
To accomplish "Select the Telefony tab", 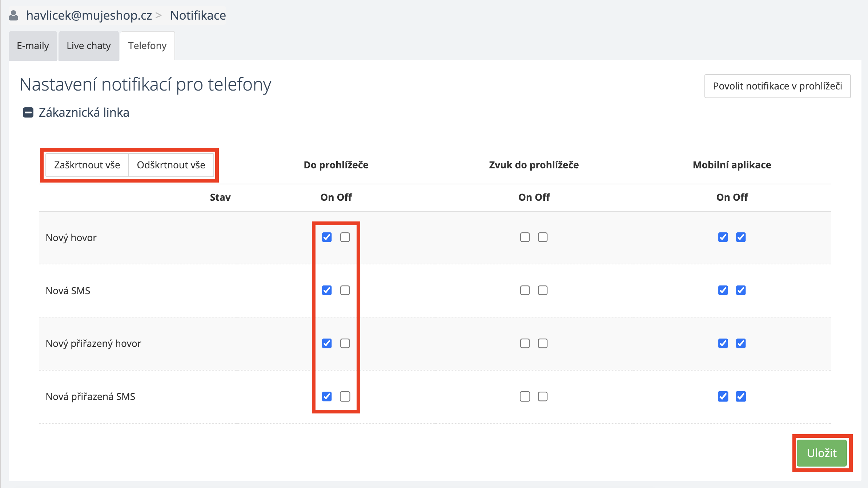I will [x=147, y=46].
